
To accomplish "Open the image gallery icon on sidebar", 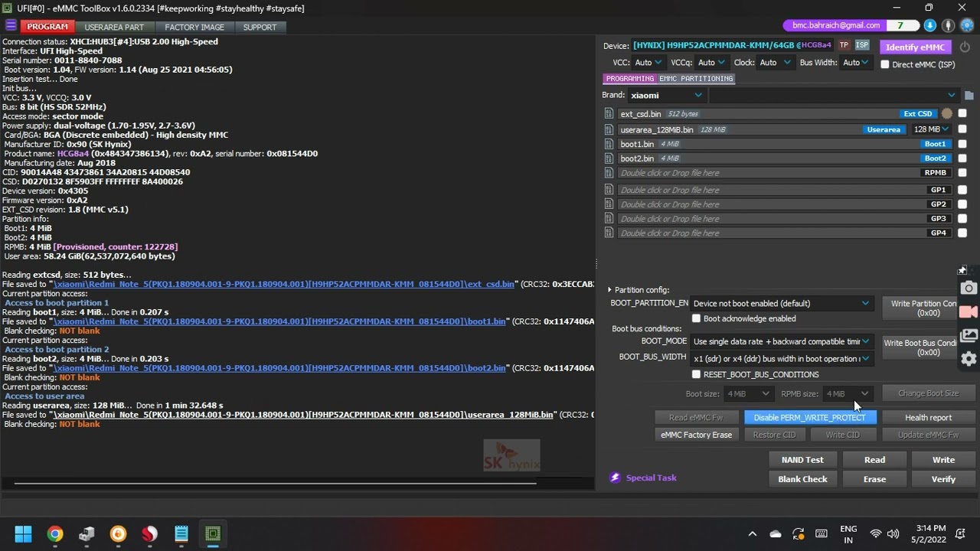I will pos(969,335).
